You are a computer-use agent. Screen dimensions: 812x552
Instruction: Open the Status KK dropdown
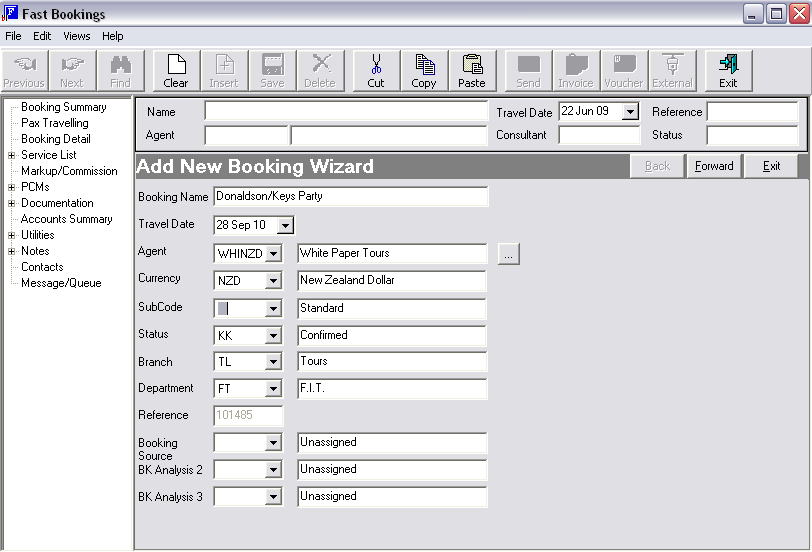click(x=273, y=336)
